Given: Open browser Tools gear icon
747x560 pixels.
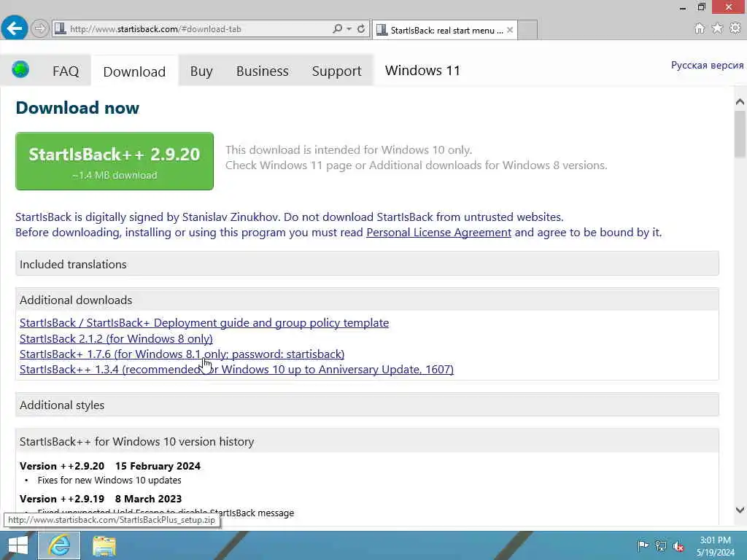Looking at the screenshot, I should tap(735, 28).
